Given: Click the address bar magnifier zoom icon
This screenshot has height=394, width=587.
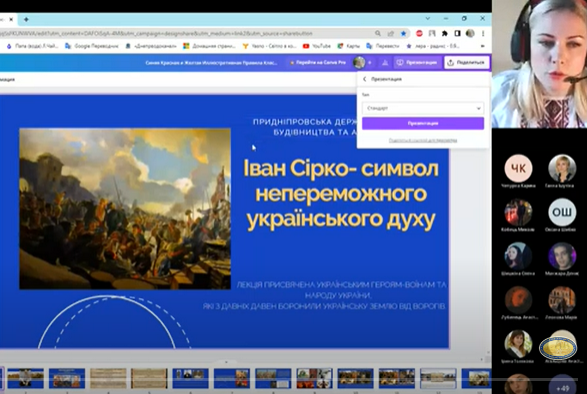Looking at the screenshot, I should coord(378,34).
